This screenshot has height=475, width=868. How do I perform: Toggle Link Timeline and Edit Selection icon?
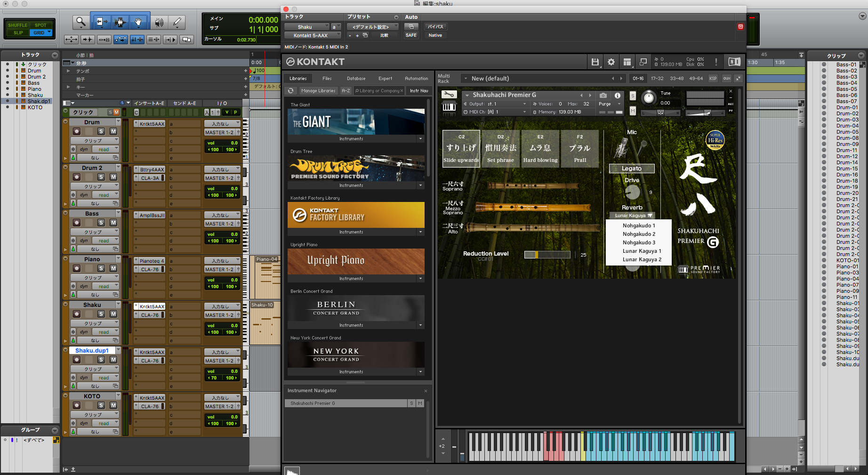pyautogui.click(x=137, y=40)
